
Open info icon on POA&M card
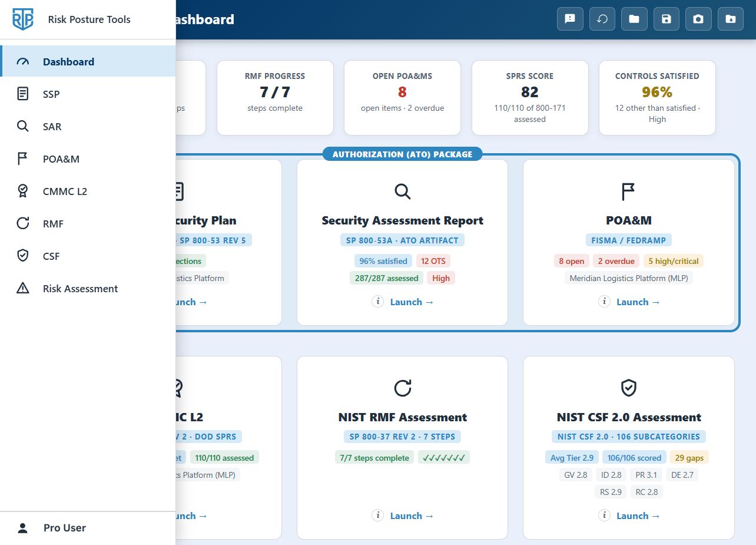[x=604, y=302]
